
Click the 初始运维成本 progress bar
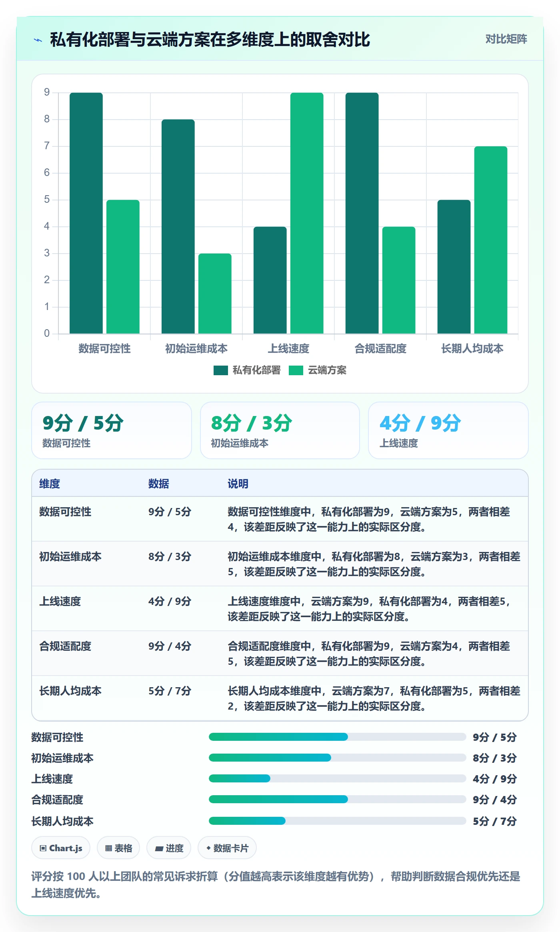338,758
